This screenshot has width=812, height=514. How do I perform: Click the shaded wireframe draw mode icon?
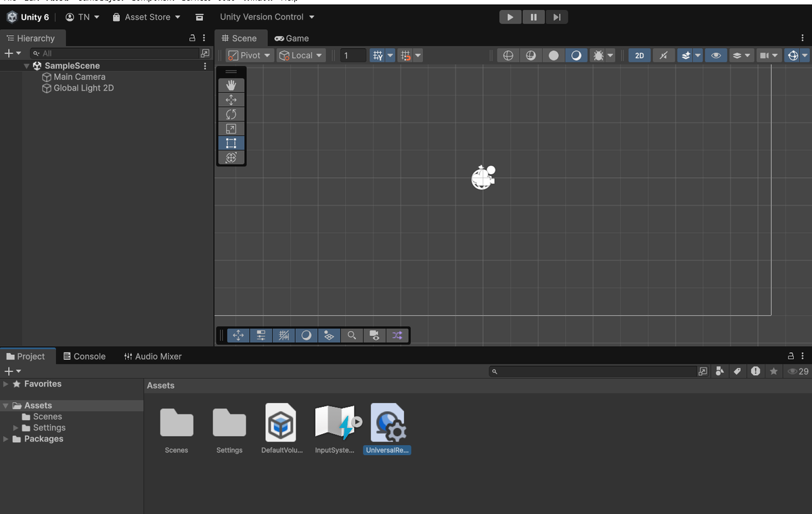coord(531,56)
